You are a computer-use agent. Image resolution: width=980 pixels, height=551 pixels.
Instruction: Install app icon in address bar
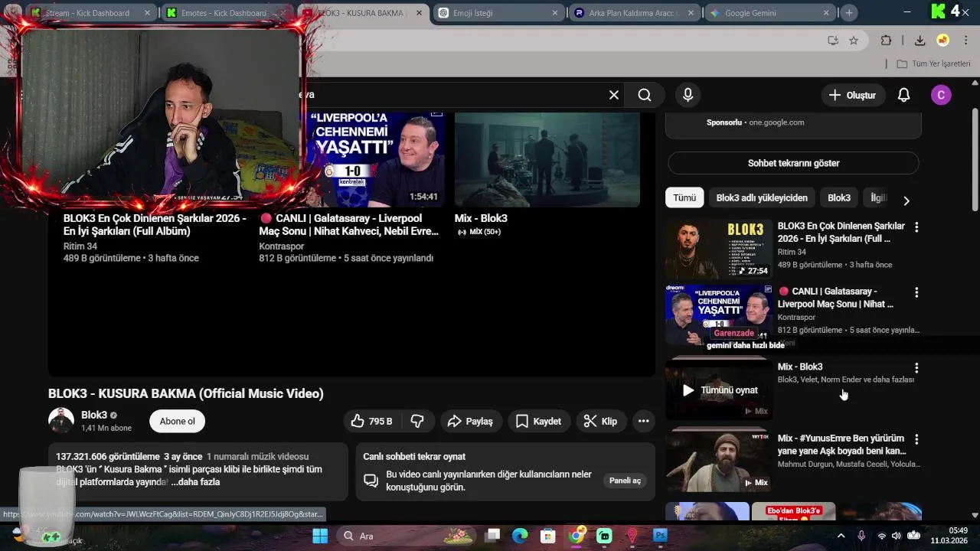(832, 41)
